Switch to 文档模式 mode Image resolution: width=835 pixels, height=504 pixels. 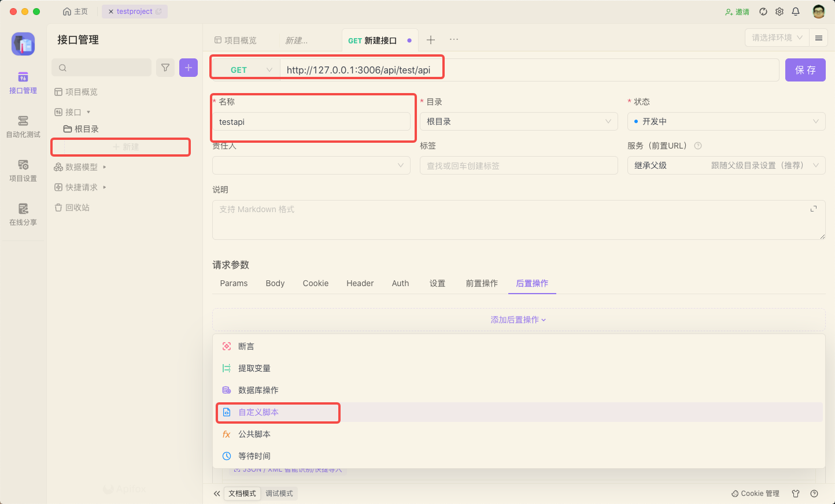click(242, 494)
